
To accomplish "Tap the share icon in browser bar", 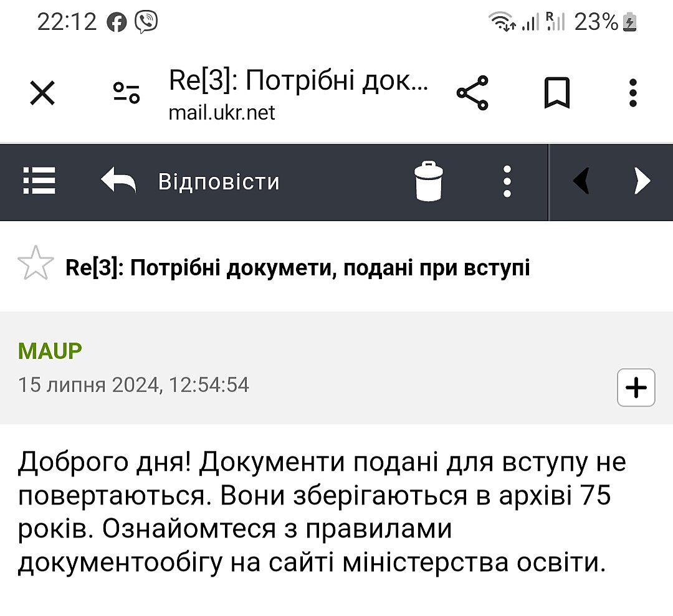I will (473, 93).
